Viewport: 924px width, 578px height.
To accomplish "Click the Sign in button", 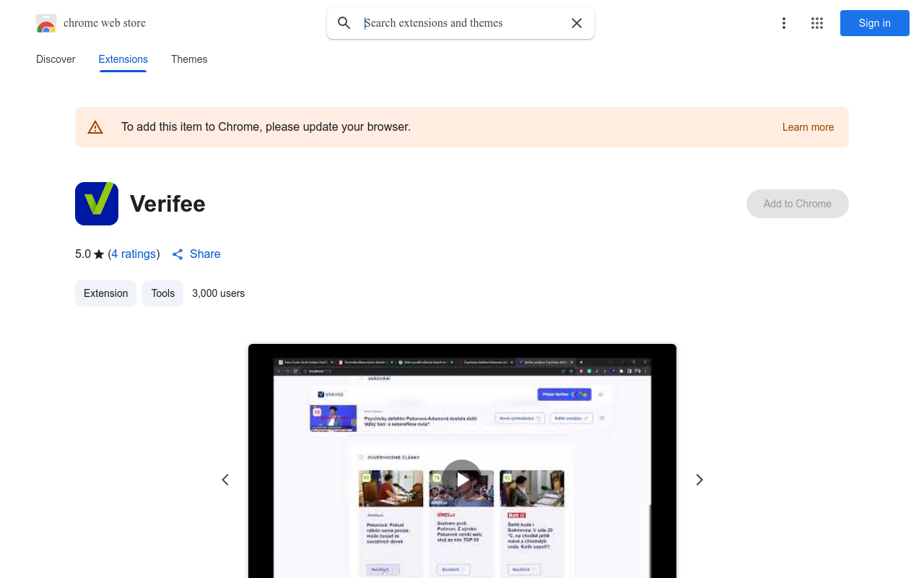I will 875,23.
